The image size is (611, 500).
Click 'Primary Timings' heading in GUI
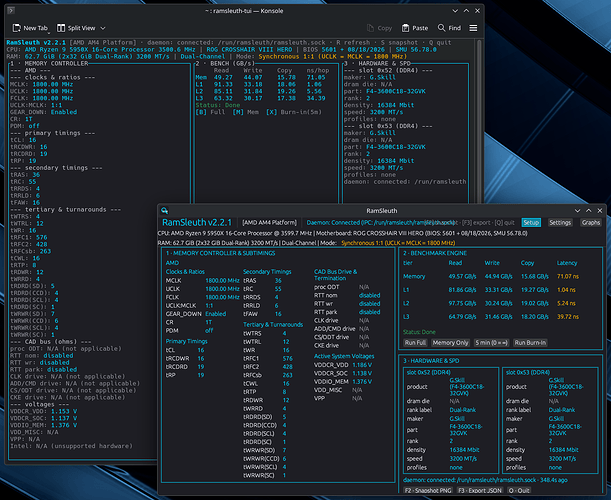[x=186, y=341]
